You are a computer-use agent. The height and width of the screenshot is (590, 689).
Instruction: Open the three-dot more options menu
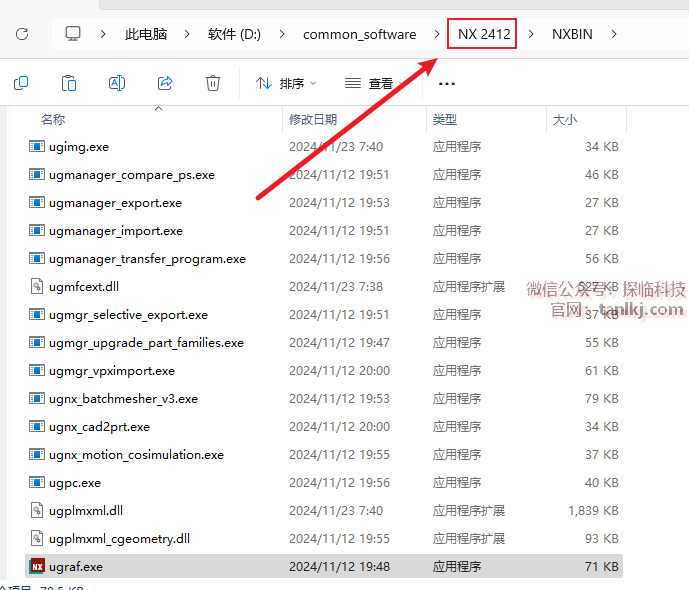[x=446, y=83]
